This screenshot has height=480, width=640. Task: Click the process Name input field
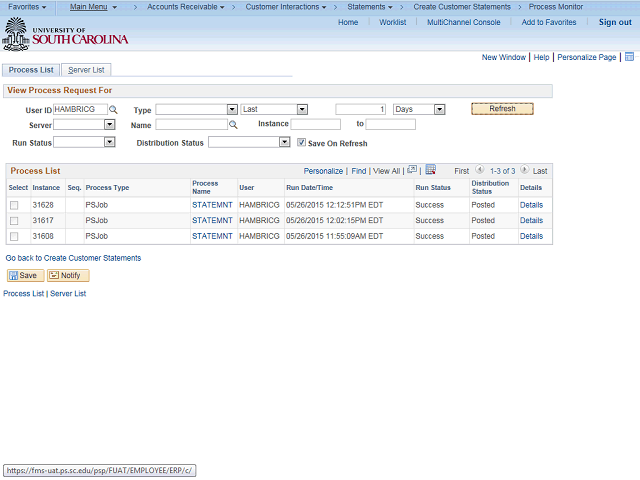pos(191,124)
